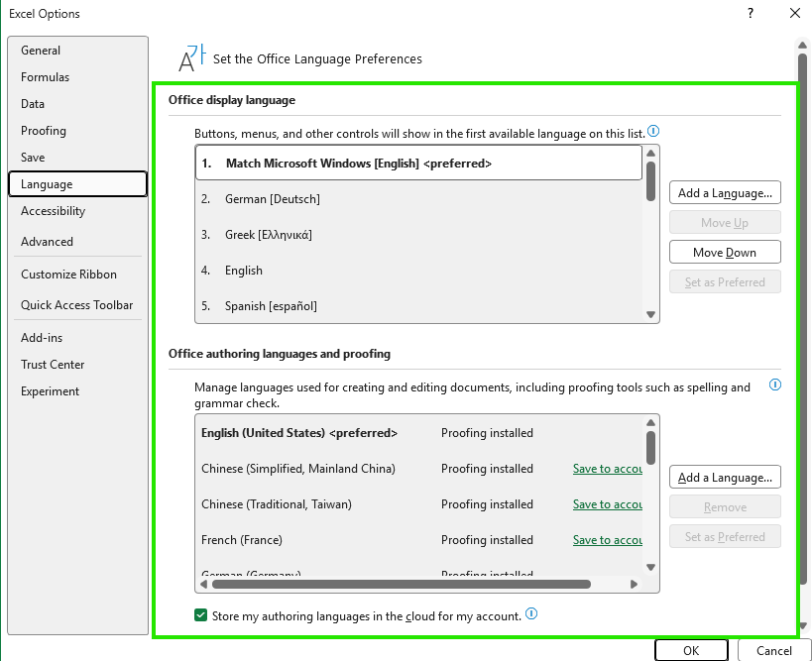This screenshot has width=812, height=661.
Task: Click authoring language list scroll-down arrow
Action: (651, 567)
